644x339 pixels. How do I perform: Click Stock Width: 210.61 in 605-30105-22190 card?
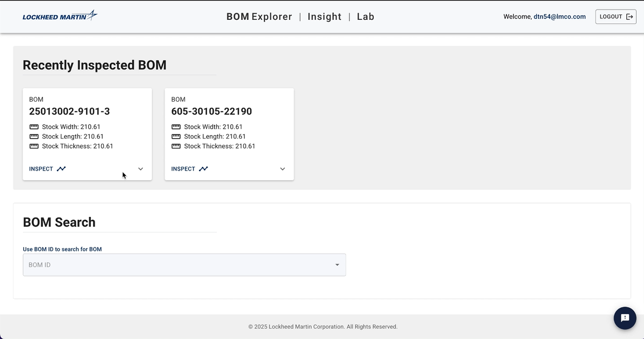213,127
